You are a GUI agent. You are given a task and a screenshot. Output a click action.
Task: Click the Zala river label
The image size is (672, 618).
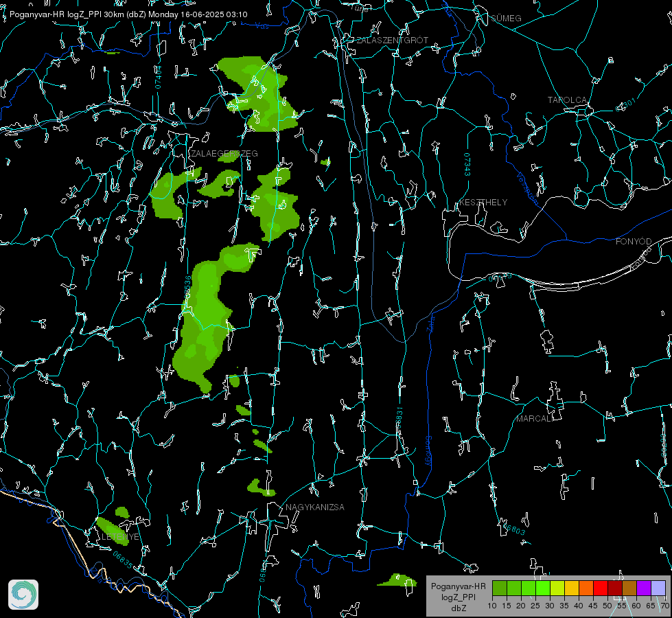click(431, 323)
